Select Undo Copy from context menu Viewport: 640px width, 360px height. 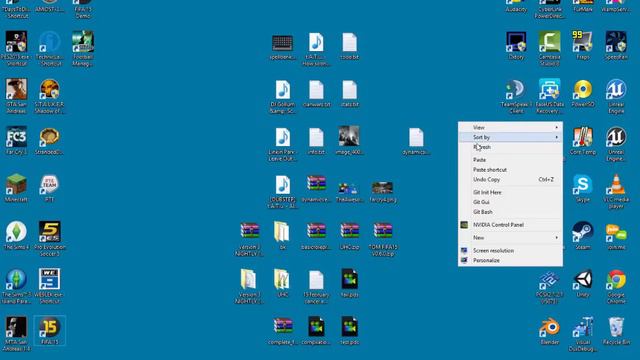pos(510,179)
